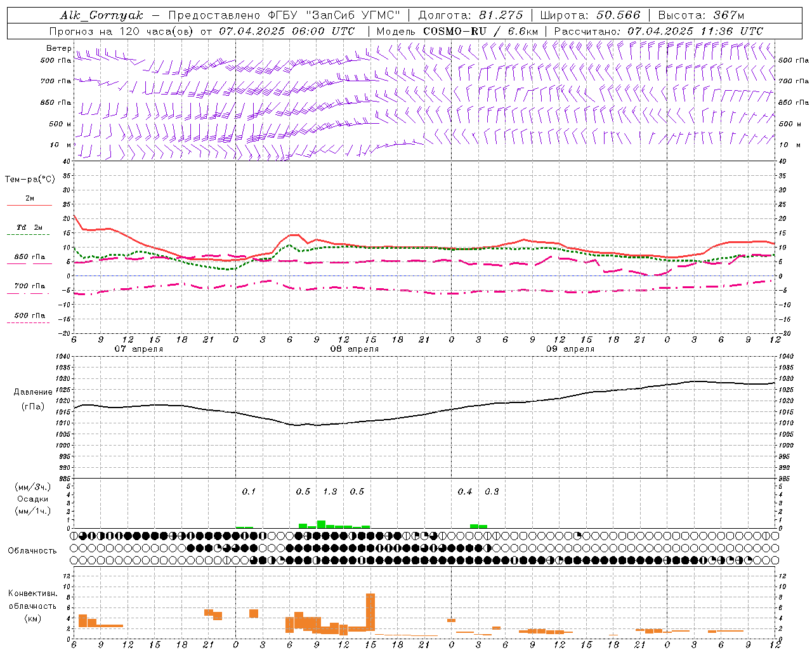Click the model label COSMO-RU / 6.6км
The height and width of the screenshot is (650, 812).
pos(481,31)
